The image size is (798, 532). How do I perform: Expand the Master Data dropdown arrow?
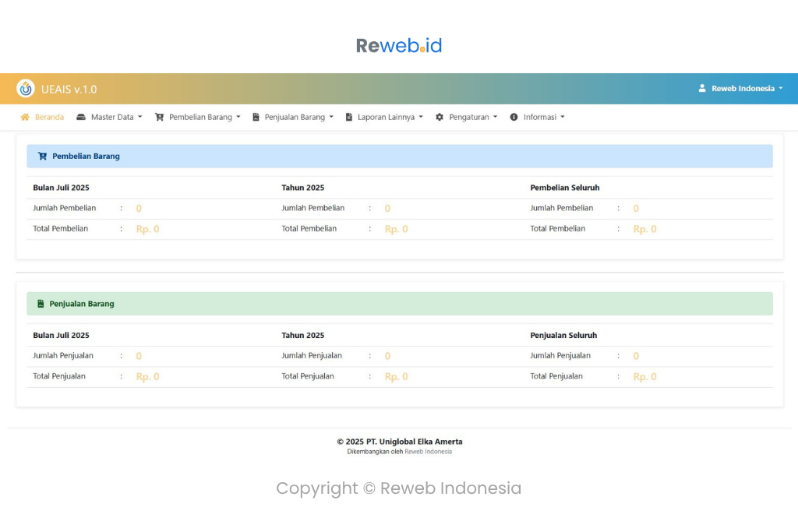pyautogui.click(x=140, y=118)
